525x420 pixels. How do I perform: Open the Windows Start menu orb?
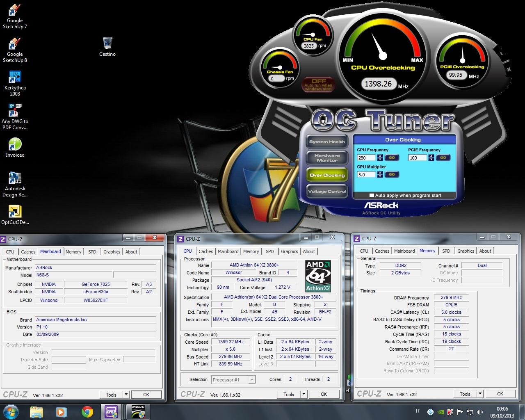pyautogui.click(x=11, y=412)
